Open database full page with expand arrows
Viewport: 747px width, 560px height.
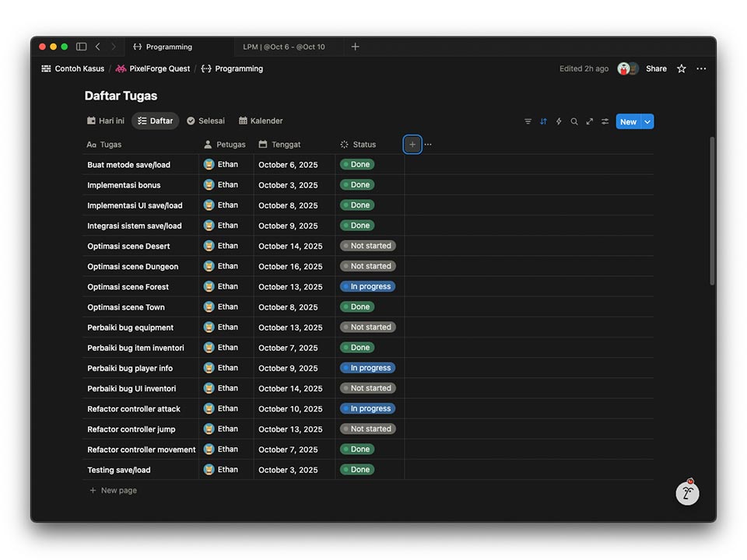coord(590,121)
